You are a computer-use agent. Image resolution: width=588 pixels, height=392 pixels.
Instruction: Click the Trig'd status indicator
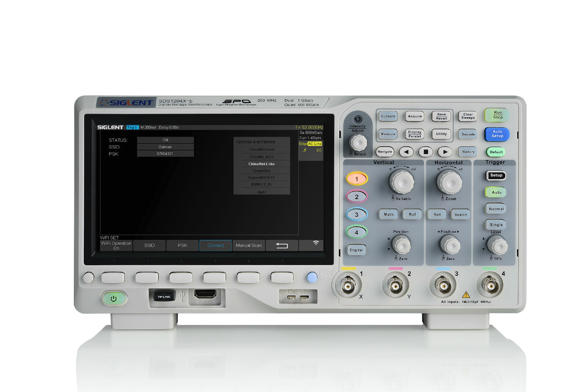coord(132,127)
